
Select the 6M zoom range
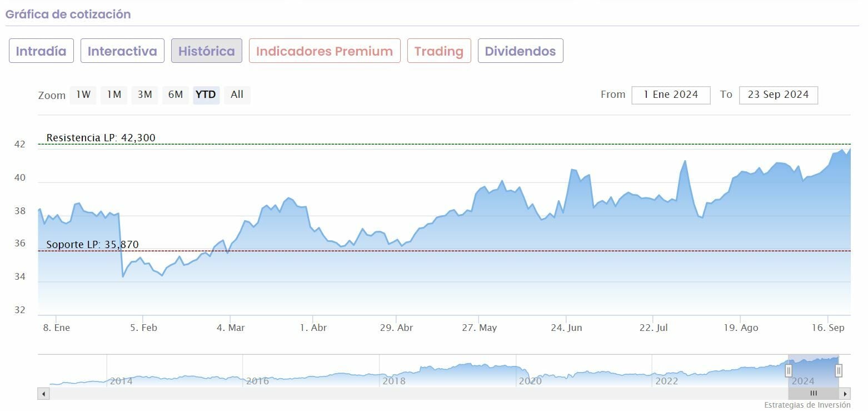point(175,95)
